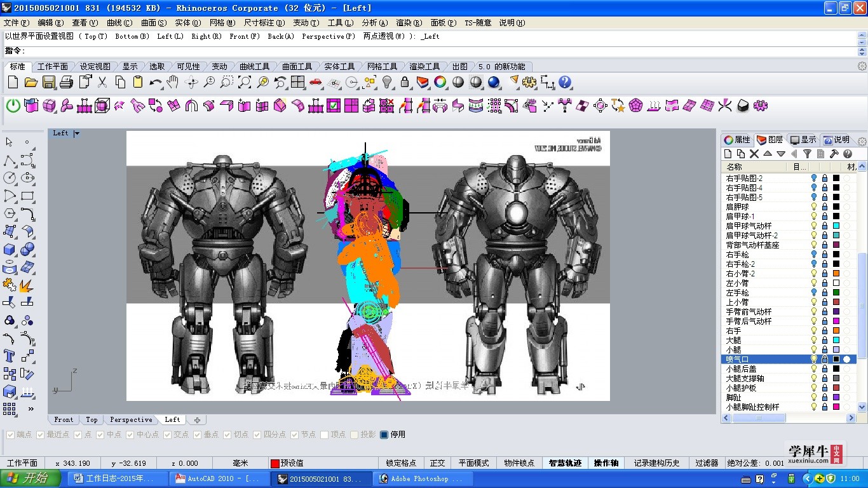This screenshot has height=488, width=868.
Task: Toggle 正交 mode in status bar
Action: pos(437,463)
